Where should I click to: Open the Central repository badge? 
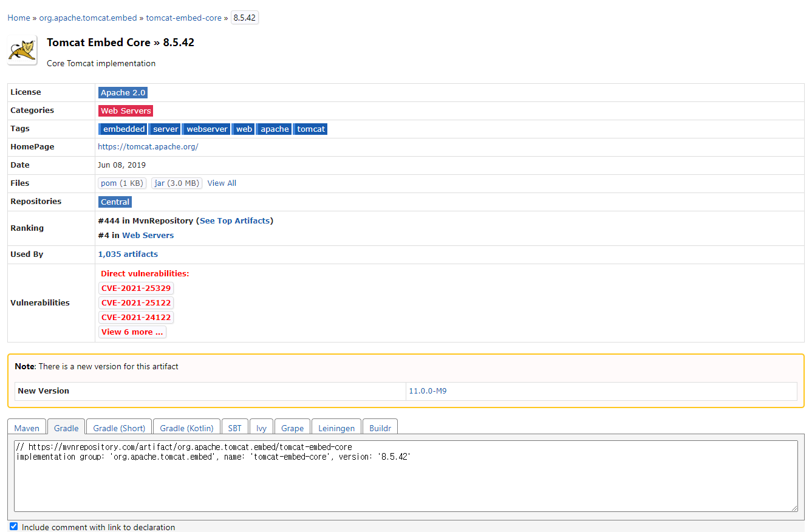(x=115, y=202)
